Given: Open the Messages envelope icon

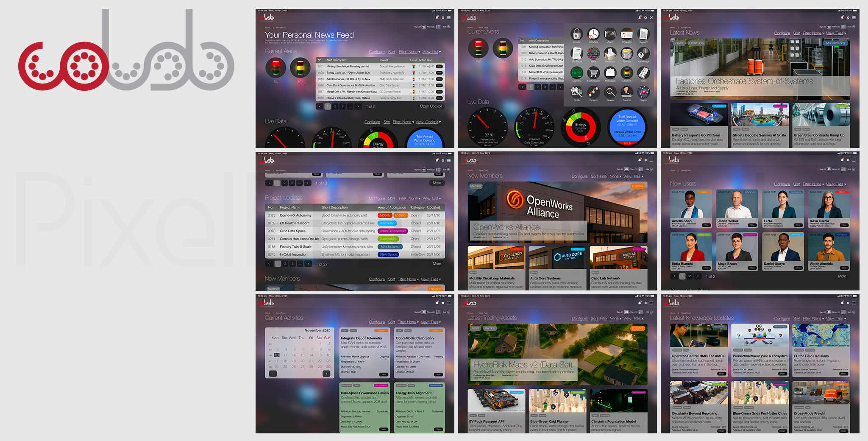Looking at the screenshot, I should coord(610,73).
